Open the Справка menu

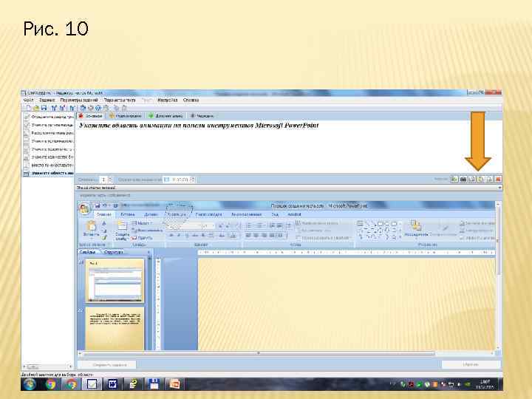click(191, 100)
